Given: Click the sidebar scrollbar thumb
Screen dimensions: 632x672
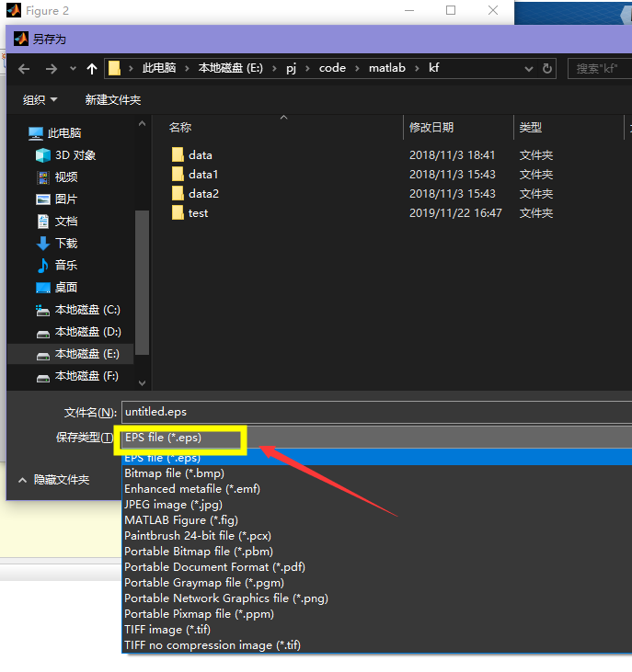Looking at the screenshot, I should pos(142,282).
